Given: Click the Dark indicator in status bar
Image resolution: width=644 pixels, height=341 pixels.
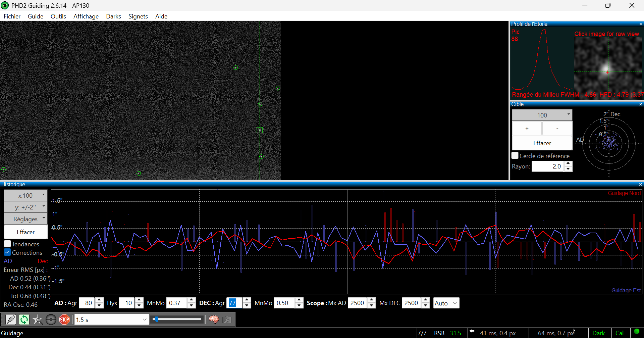Looking at the screenshot, I should (x=598, y=333).
